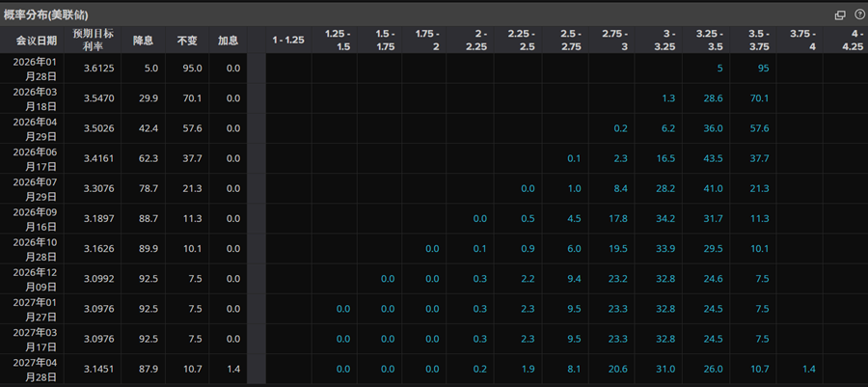Viewport: 868px width, 387px height.
Task: Click the 20.6 probability cell
Action: click(x=618, y=369)
